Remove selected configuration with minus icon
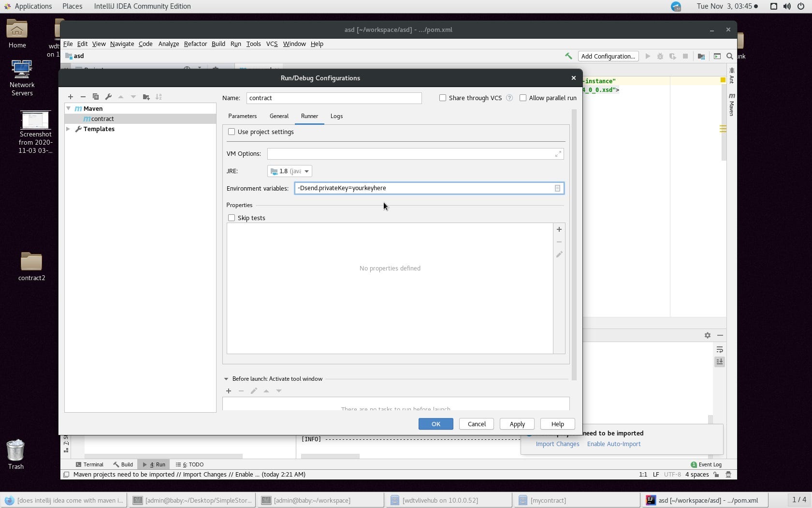Screen dimensions: 812x508 pyautogui.click(x=83, y=97)
